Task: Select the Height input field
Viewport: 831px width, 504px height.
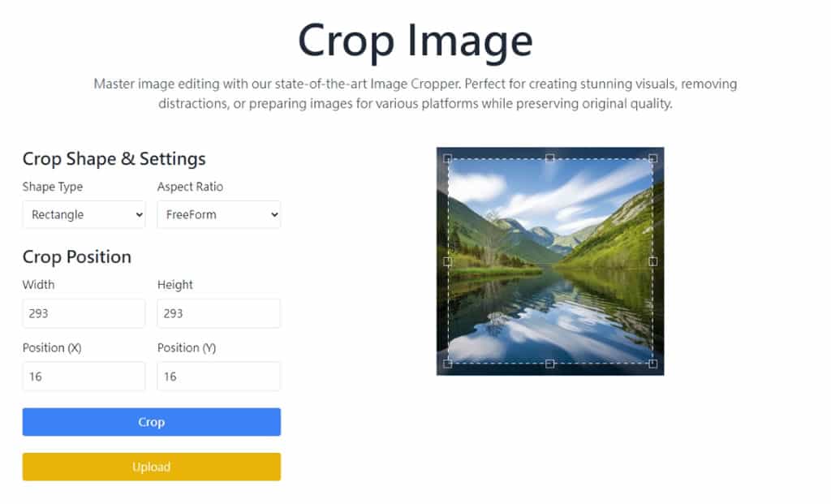Action: coord(218,313)
